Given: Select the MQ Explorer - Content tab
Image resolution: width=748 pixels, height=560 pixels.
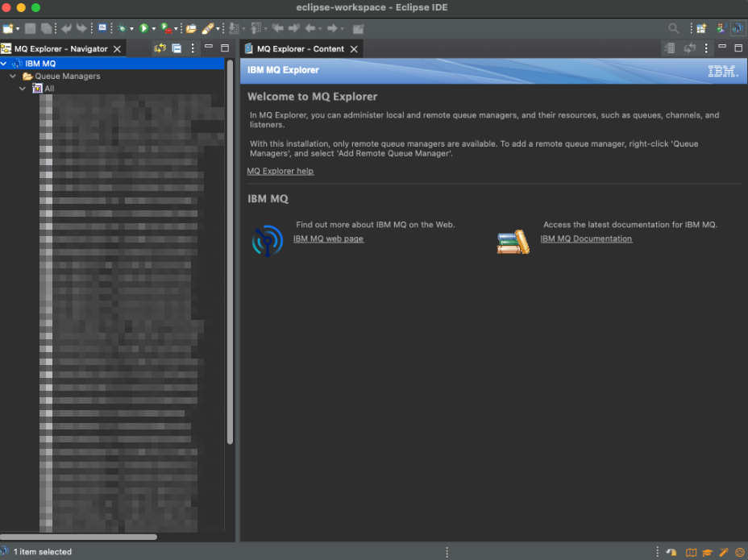Looking at the screenshot, I should [x=300, y=48].
